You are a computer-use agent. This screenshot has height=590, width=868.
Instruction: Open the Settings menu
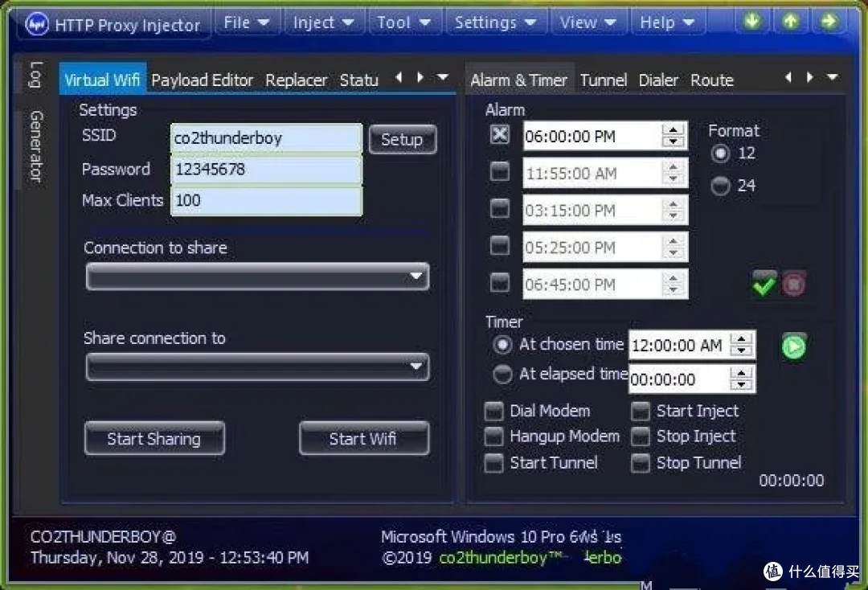[x=495, y=23]
